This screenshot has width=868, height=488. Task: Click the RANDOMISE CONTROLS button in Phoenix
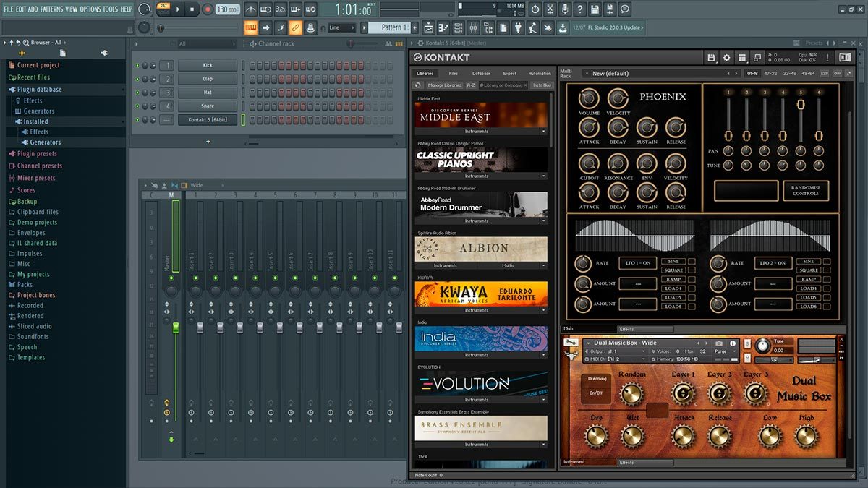click(x=806, y=190)
